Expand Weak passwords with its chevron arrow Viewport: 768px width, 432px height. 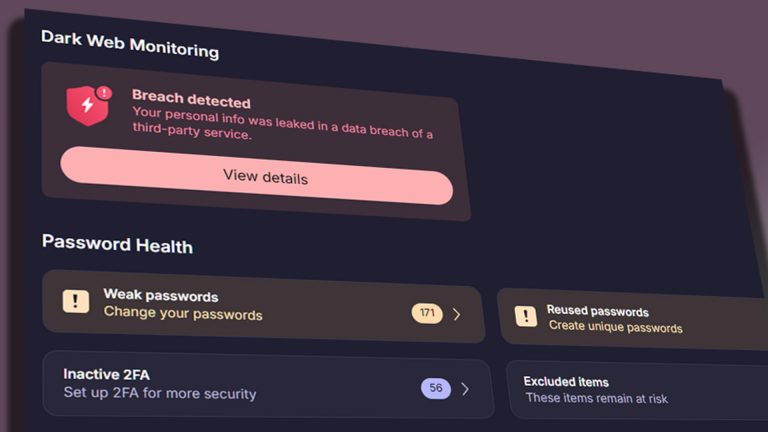457,314
